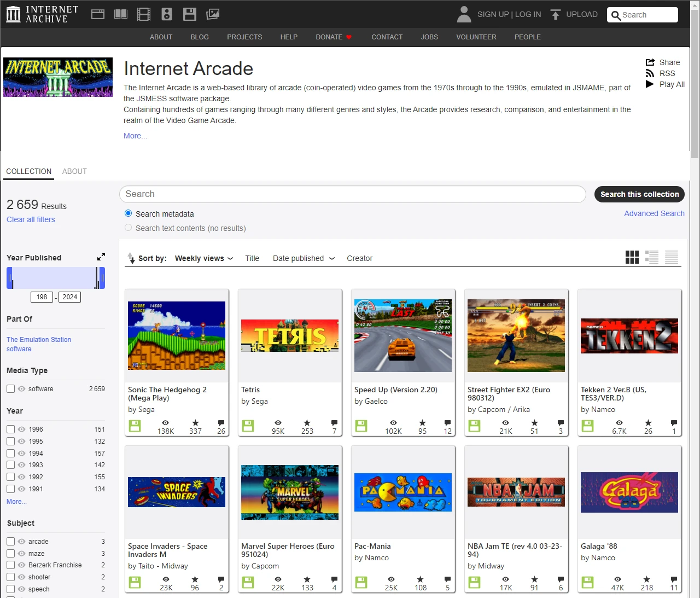This screenshot has height=598, width=700.
Task: Click favorites star on Galaga '88 tile
Action: pos(647,579)
